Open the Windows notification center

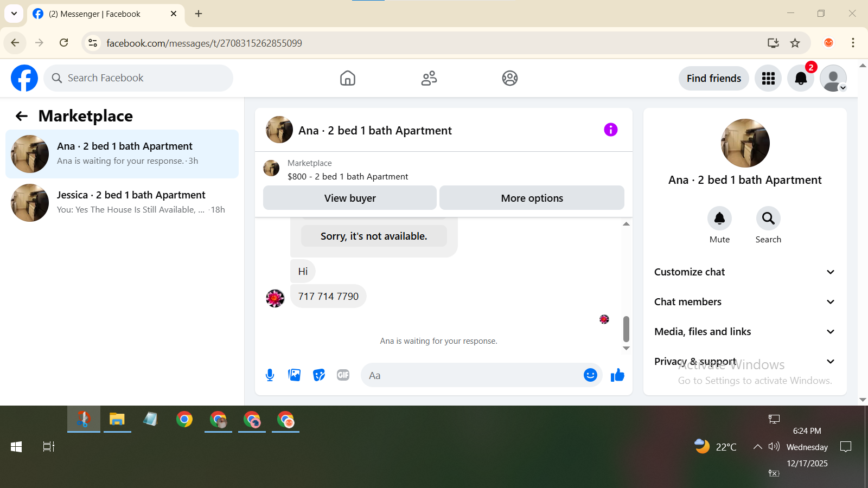tap(846, 447)
